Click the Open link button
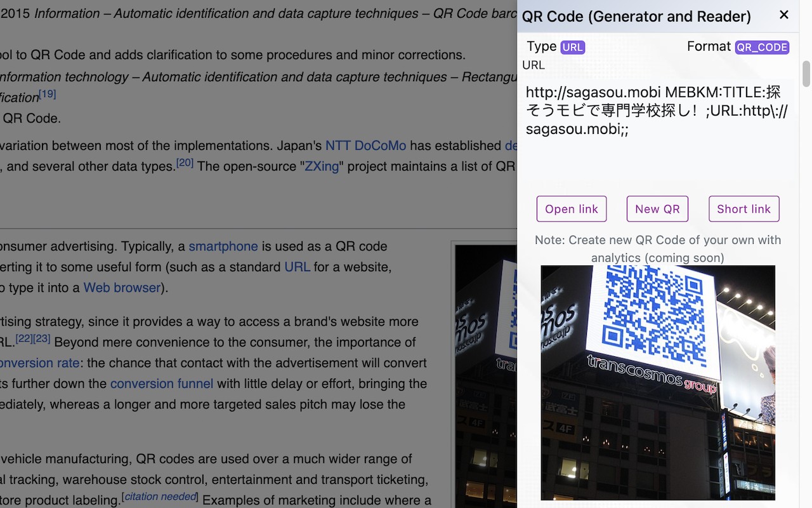Viewport: 812px width, 508px height. (572, 209)
